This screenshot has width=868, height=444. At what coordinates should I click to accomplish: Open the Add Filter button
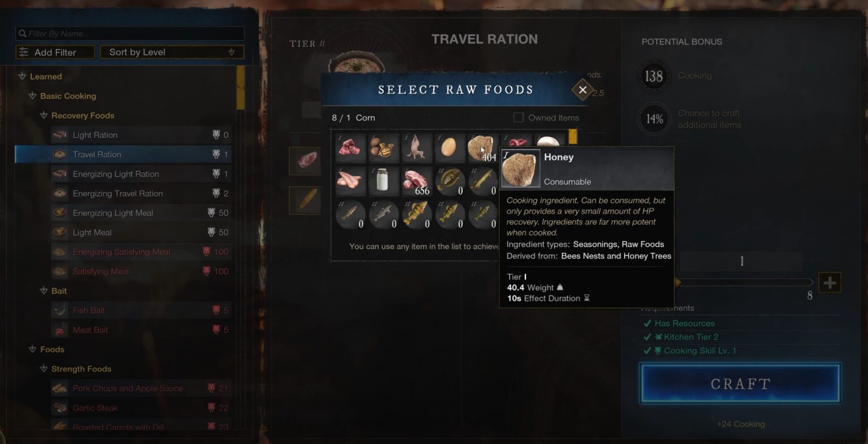point(55,52)
